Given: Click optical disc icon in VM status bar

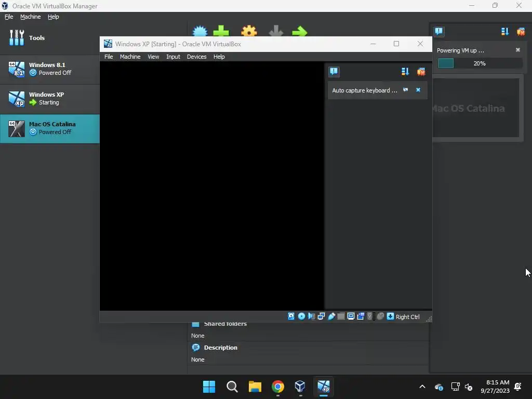Looking at the screenshot, I should coord(301,316).
